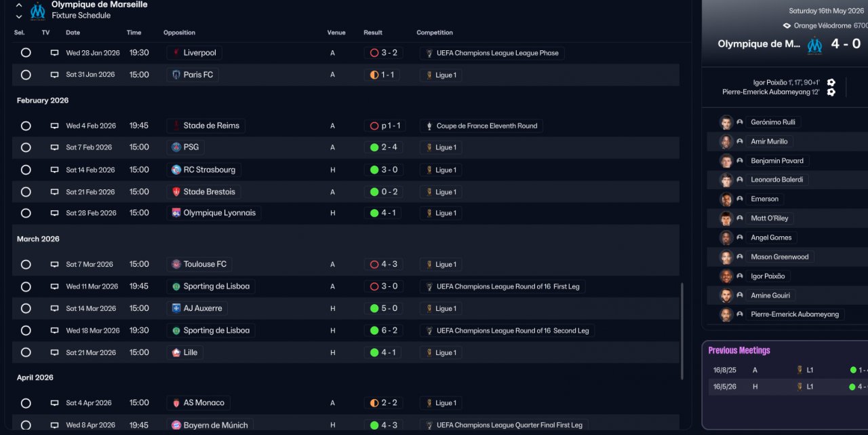The width and height of the screenshot is (868, 435).
Task: Sort fixtures by Result column header
Action: coord(373,33)
